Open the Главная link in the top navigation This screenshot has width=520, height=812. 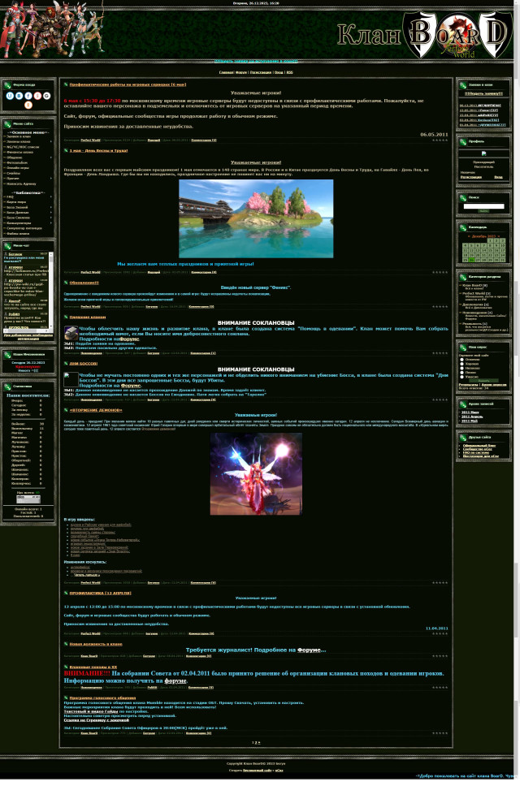[x=226, y=72]
